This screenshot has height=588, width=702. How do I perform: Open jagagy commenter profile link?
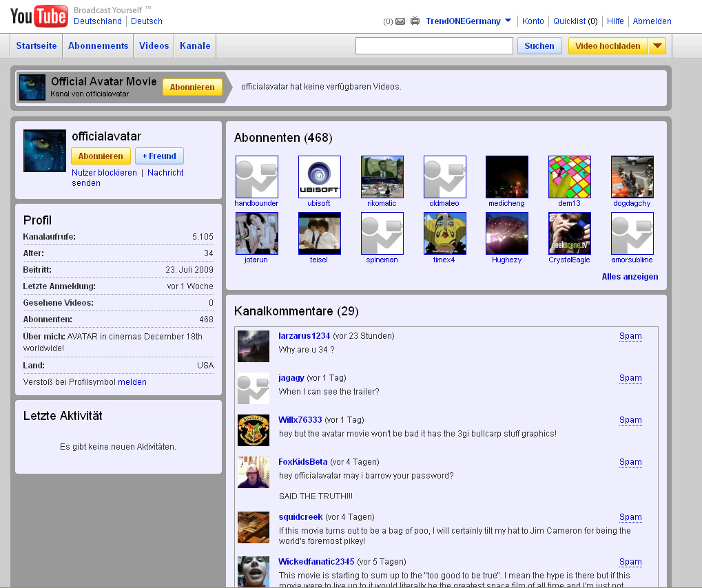pos(291,378)
